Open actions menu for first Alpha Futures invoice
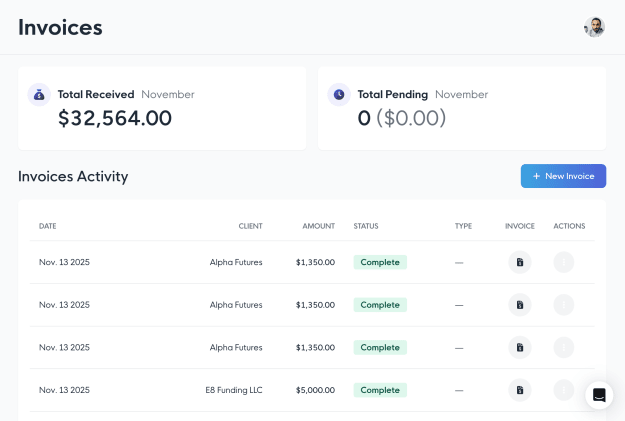This screenshot has height=421, width=625. pyautogui.click(x=564, y=262)
